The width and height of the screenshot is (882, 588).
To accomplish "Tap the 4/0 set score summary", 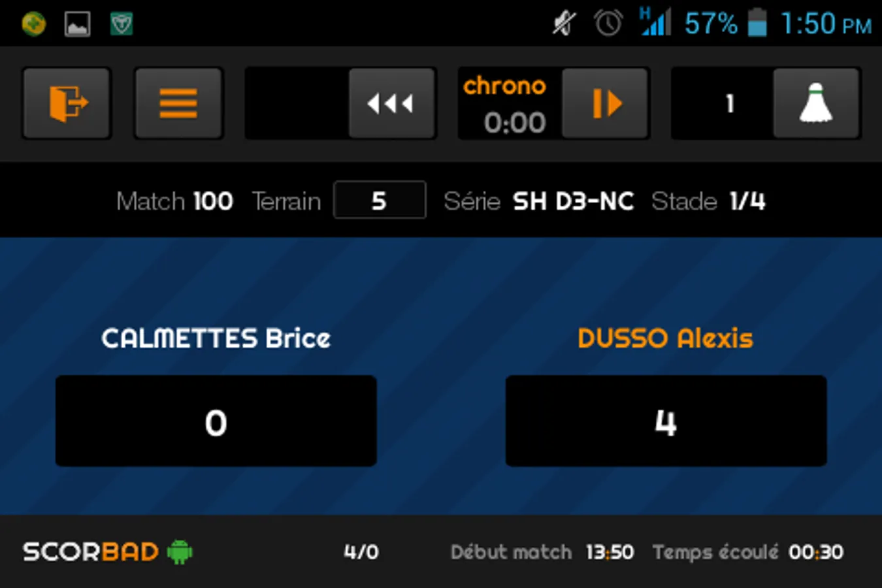I will (x=361, y=552).
